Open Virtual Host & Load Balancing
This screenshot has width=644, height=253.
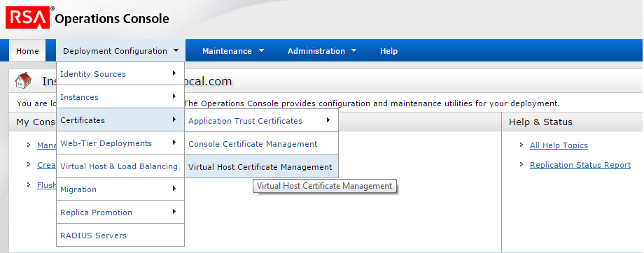click(120, 166)
